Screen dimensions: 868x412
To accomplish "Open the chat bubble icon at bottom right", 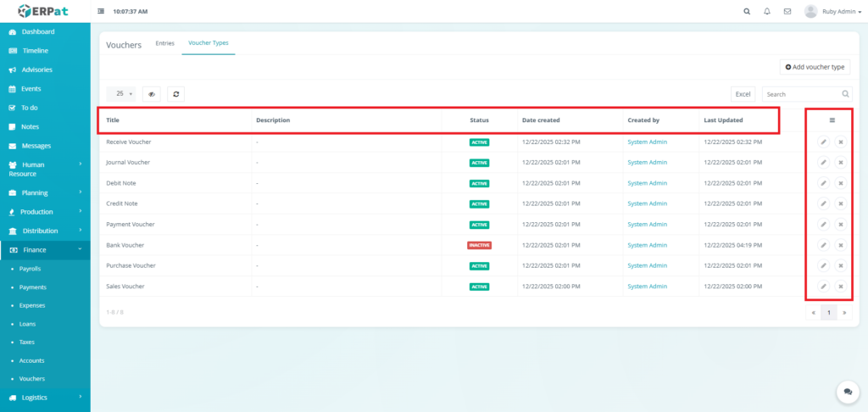I will click(x=847, y=391).
